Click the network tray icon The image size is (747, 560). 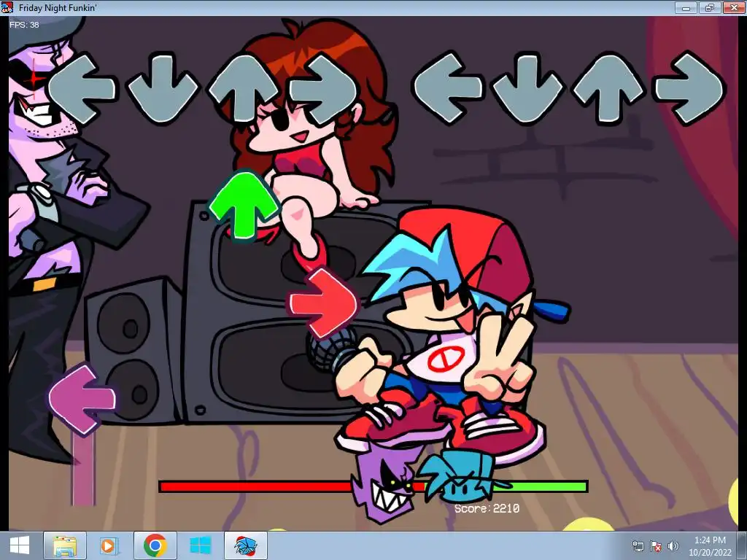tap(638, 546)
